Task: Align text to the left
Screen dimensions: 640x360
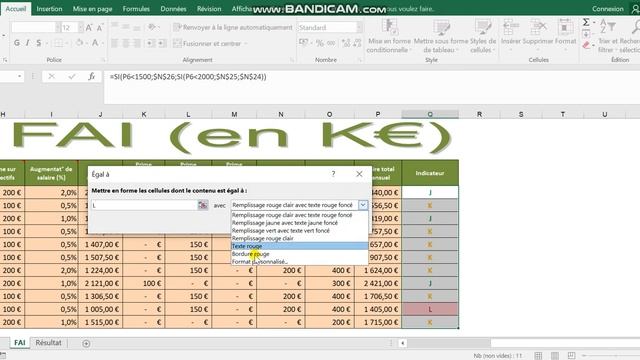Action: (x=115, y=43)
